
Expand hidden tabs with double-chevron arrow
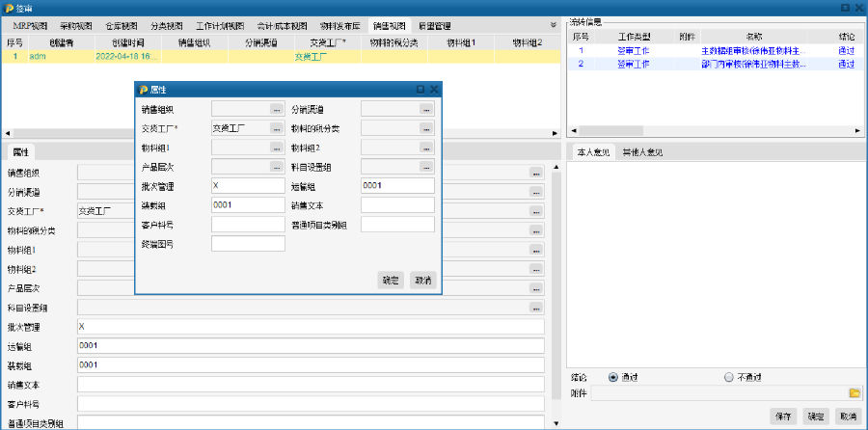553,25
